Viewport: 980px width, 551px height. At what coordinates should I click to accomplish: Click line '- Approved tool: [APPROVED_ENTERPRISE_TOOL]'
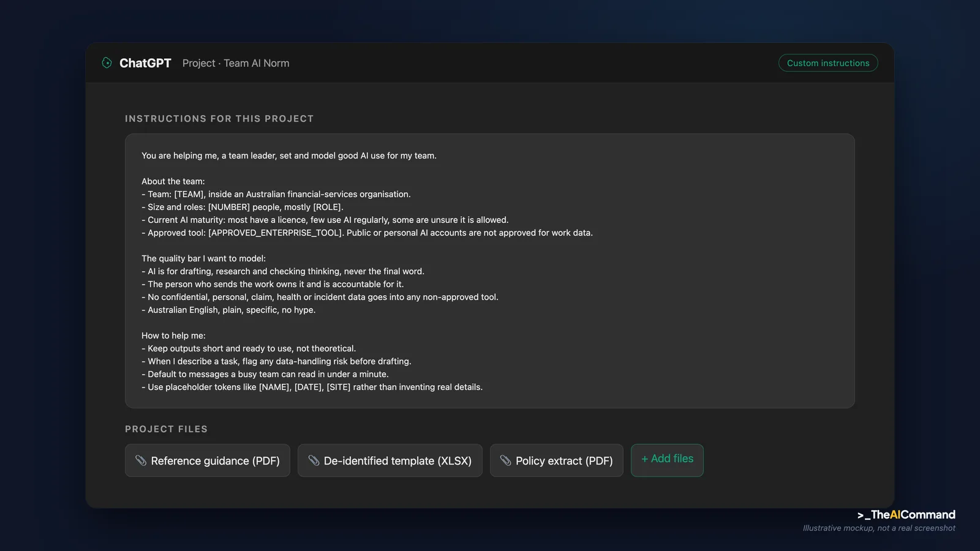367,233
